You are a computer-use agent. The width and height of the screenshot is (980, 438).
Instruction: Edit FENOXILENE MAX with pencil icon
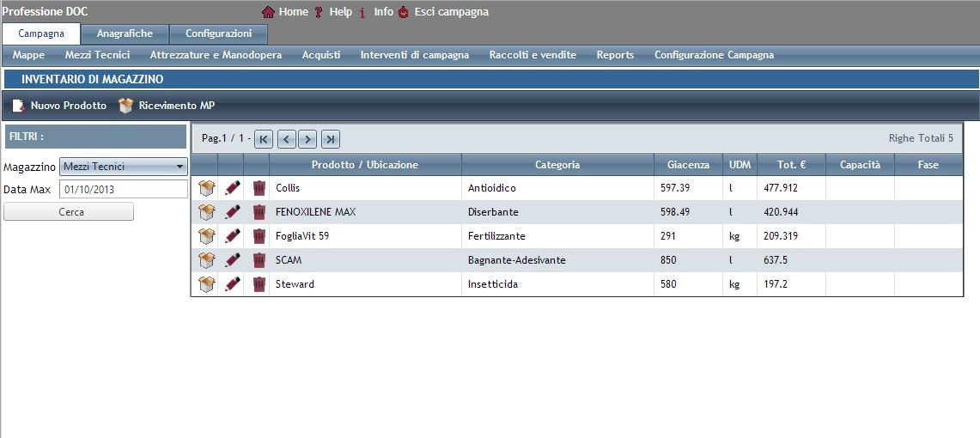click(232, 212)
